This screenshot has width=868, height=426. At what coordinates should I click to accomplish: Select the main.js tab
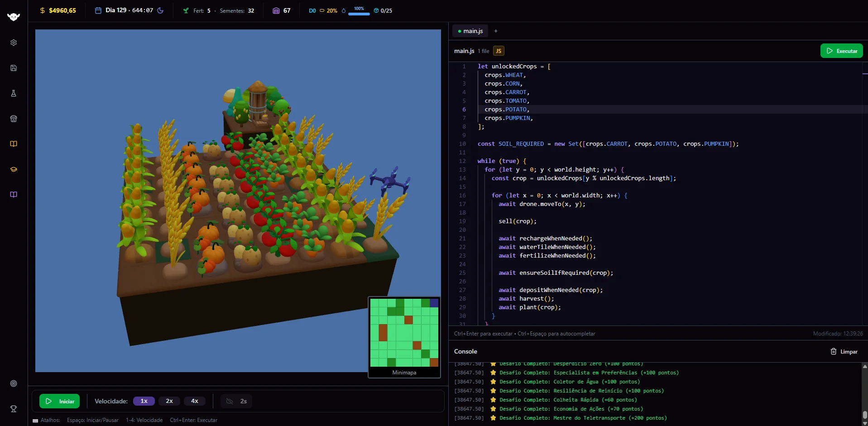pyautogui.click(x=470, y=31)
